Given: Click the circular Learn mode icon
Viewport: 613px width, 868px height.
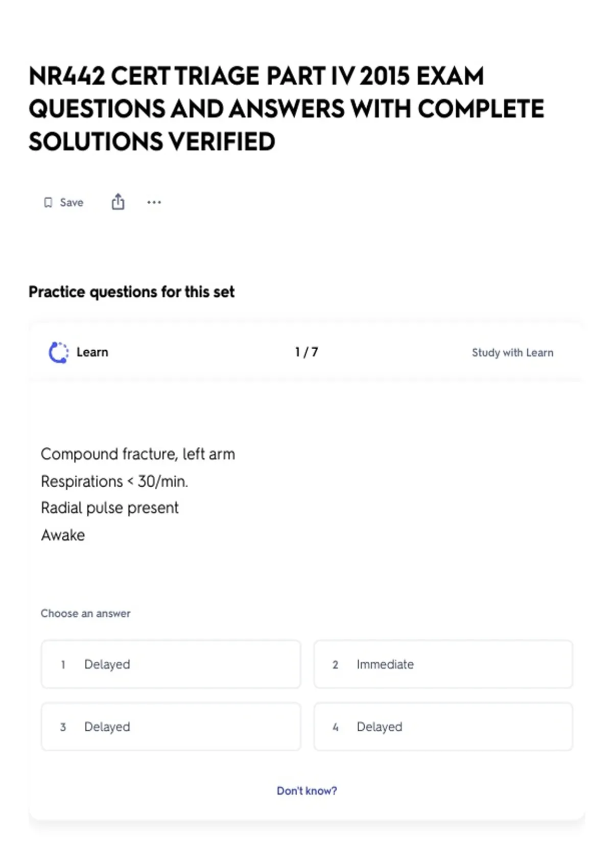Looking at the screenshot, I should 58,352.
